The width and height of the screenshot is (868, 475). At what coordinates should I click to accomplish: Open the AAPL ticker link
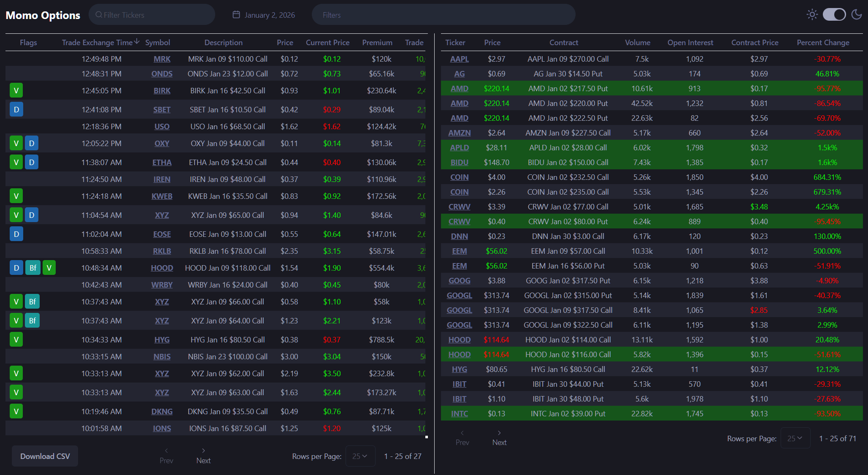pos(459,59)
